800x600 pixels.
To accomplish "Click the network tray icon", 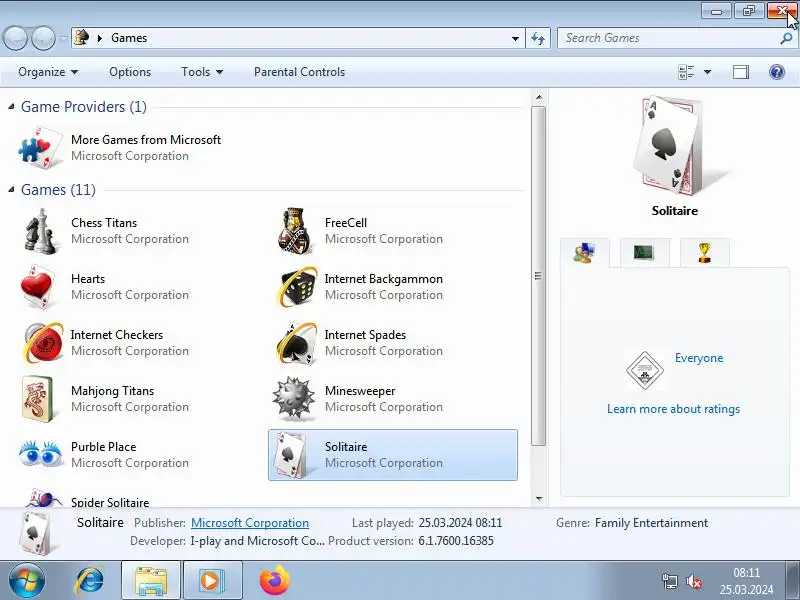I will tap(669, 581).
